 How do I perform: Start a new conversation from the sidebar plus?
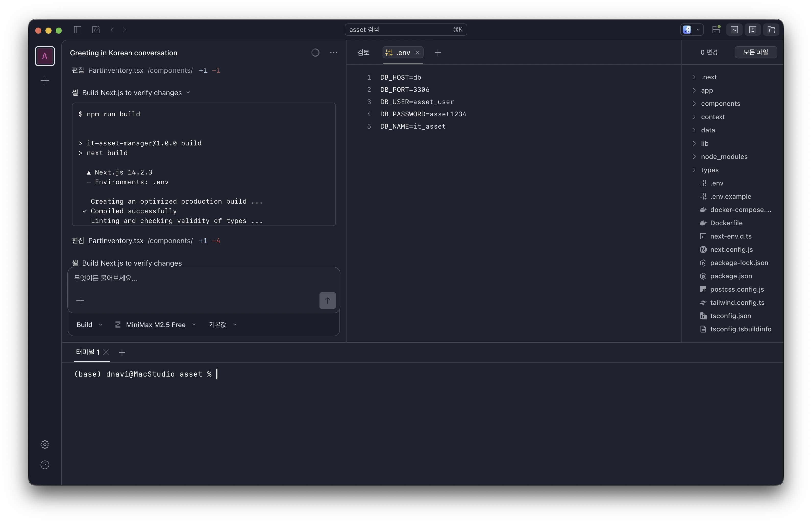(44, 80)
